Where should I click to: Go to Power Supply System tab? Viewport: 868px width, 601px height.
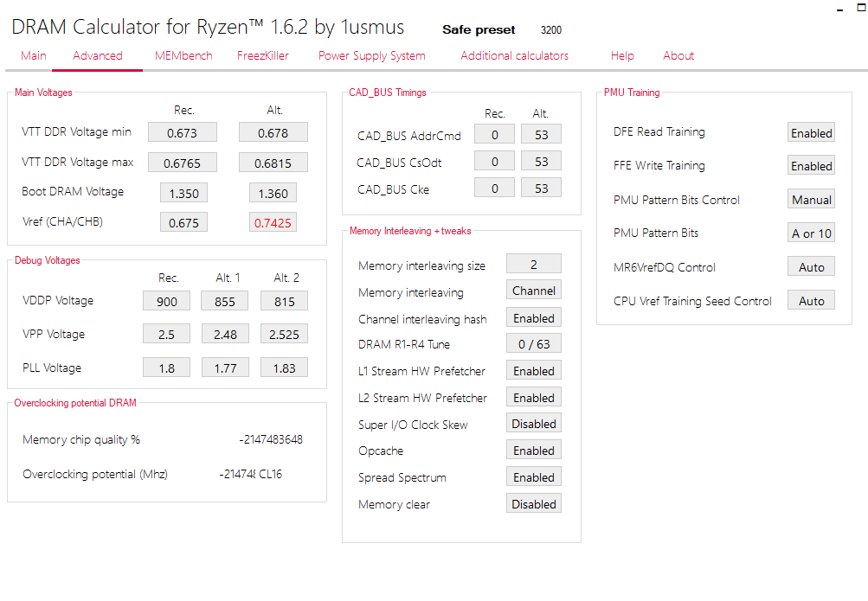coord(371,56)
